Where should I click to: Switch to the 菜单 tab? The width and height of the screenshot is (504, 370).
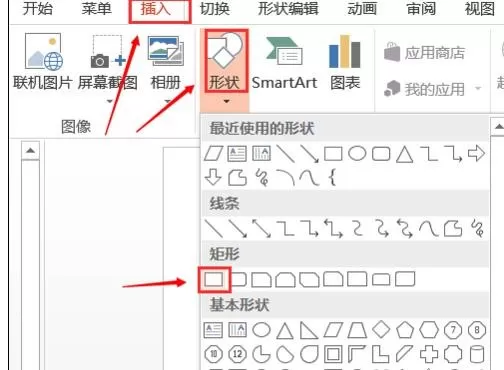pos(96,8)
